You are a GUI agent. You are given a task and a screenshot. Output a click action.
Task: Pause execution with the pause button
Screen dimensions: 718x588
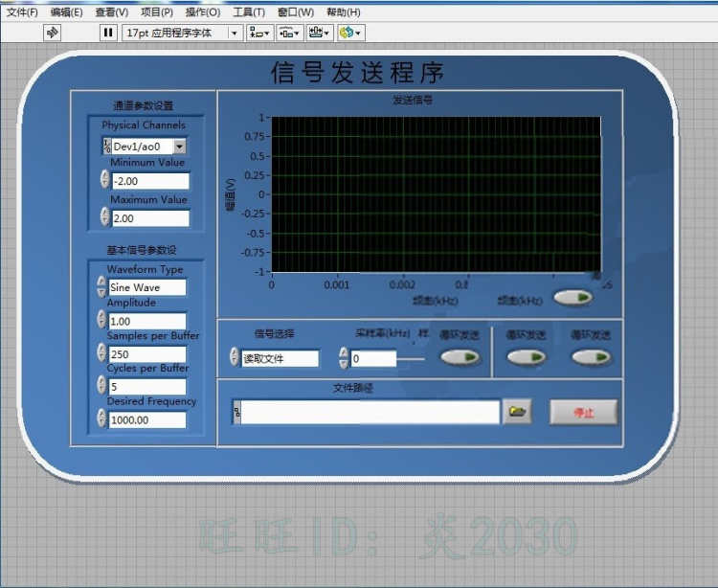point(108,33)
